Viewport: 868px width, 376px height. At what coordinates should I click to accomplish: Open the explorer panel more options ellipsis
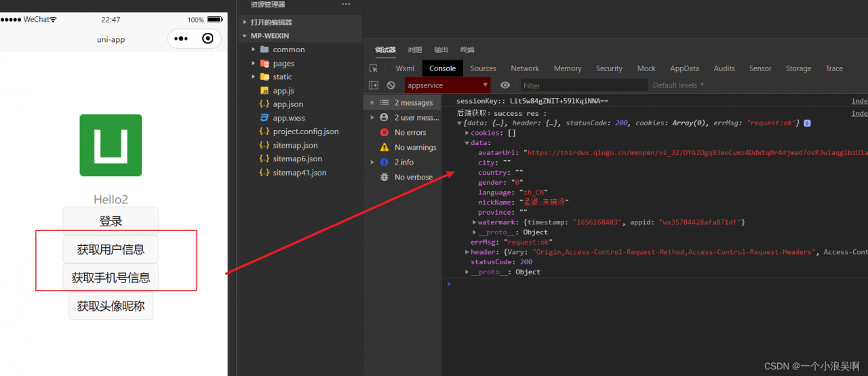pyautogui.click(x=346, y=4)
